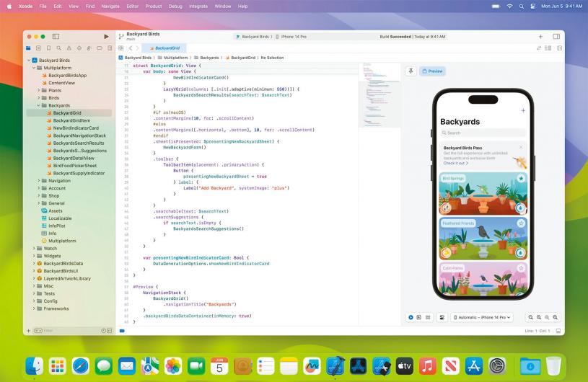Image resolution: width=588 pixels, height=382 pixels.
Task: Start the live preview mode button
Action: [x=411, y=317]
